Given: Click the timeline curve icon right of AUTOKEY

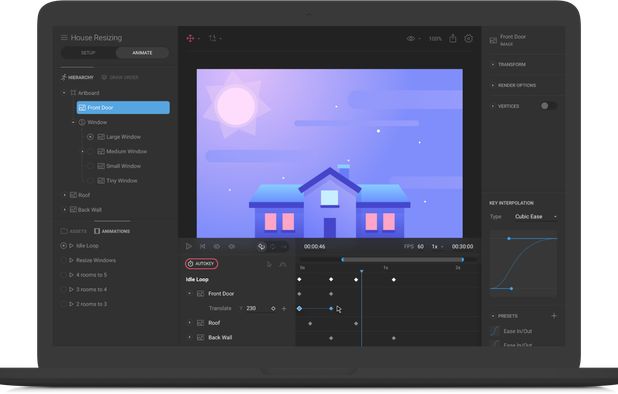Looking at the screenshot, I should [283, 264].
